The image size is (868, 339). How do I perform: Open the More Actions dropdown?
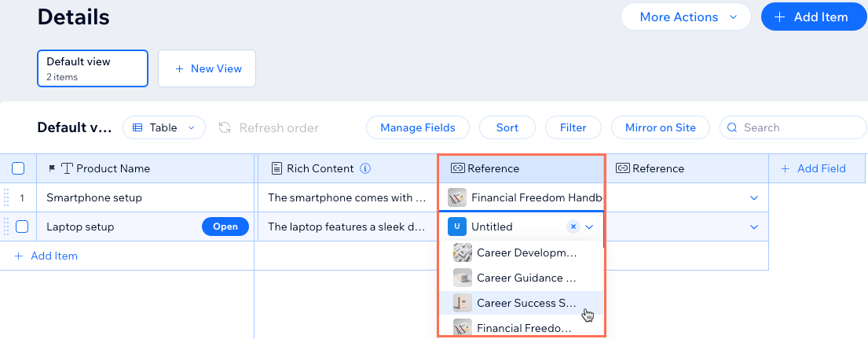click(x=686, y=17)
